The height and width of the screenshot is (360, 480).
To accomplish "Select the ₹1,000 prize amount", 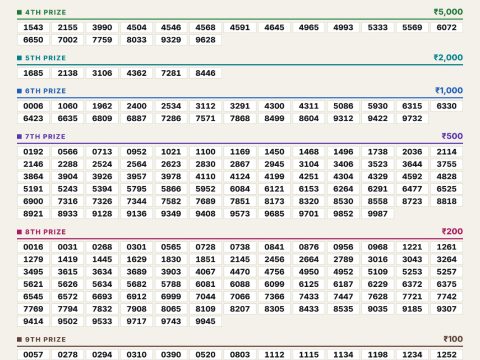I will (449, 91).
